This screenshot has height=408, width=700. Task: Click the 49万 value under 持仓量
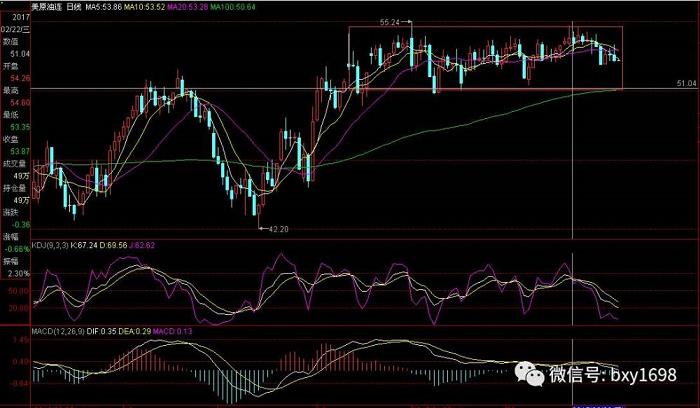click(x=21, y=200)
